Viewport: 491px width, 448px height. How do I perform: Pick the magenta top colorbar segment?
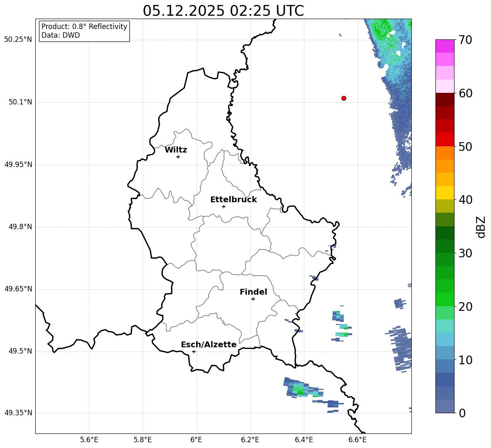tap(445, 46)
